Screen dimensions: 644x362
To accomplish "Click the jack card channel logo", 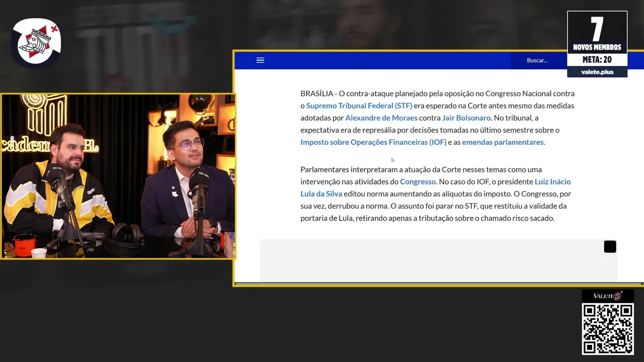I will coord(36,43).
